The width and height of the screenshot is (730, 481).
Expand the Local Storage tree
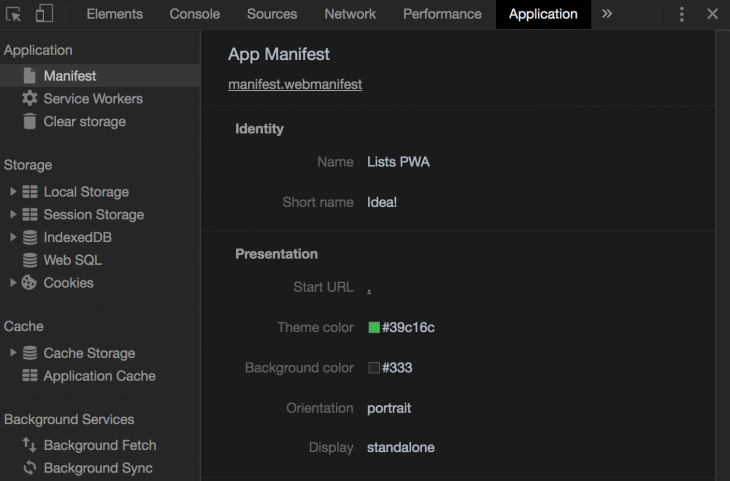coord(13,192)
